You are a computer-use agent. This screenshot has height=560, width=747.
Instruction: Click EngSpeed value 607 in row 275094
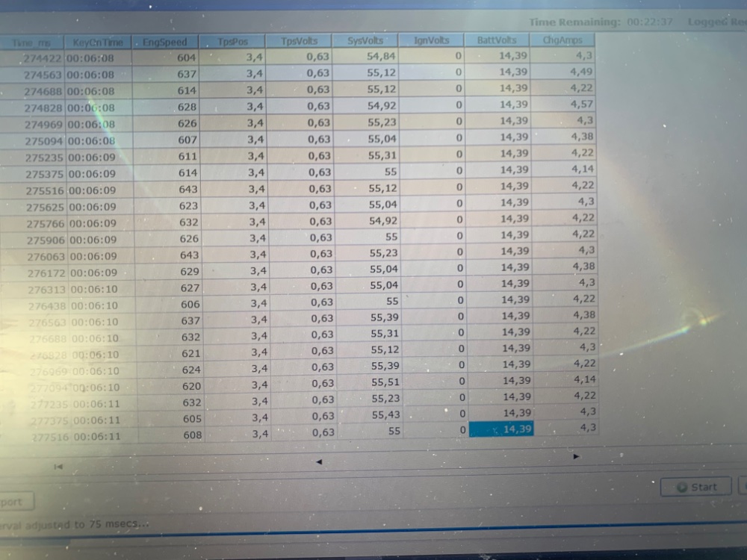[167, 140]
